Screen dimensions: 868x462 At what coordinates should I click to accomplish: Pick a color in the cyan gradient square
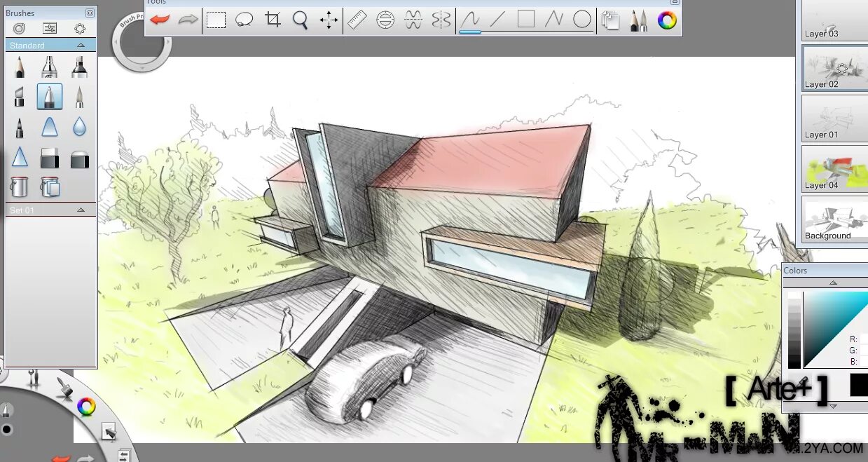pyautogui.click(x=836, y=330)
